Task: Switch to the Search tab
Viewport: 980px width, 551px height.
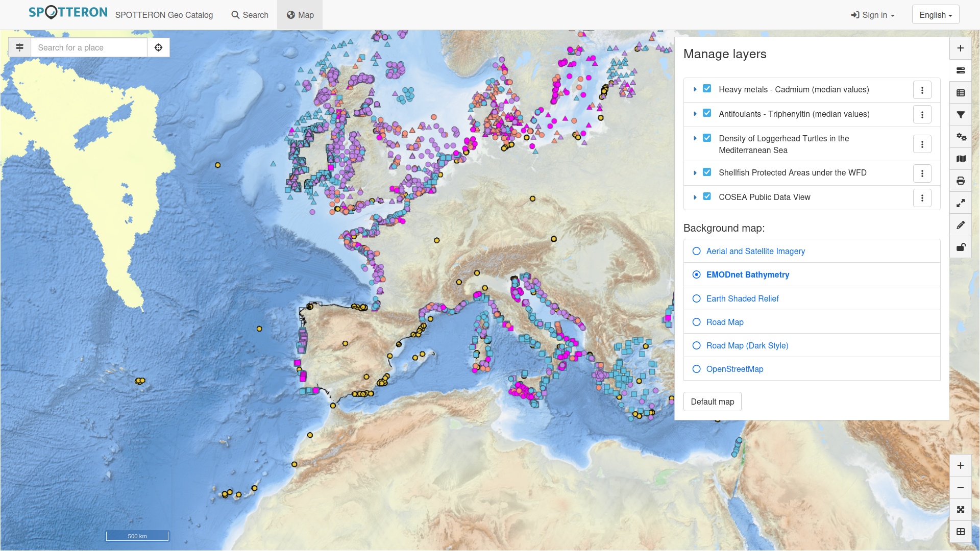Action: 250,15
